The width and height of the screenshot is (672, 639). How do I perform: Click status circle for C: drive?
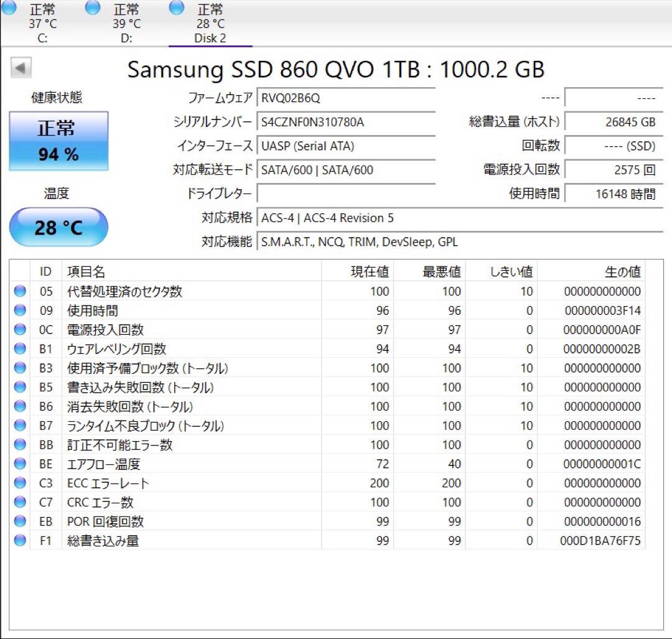pyautogui.click(x=8, y=7)
